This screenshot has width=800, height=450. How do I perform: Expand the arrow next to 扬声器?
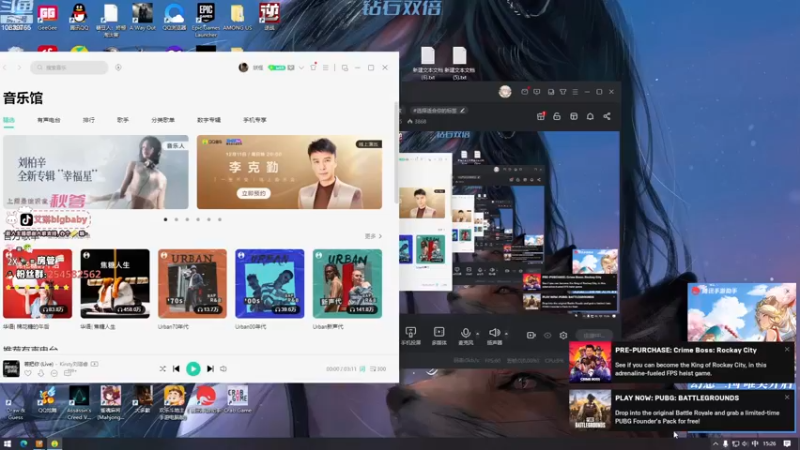(507, 334)
